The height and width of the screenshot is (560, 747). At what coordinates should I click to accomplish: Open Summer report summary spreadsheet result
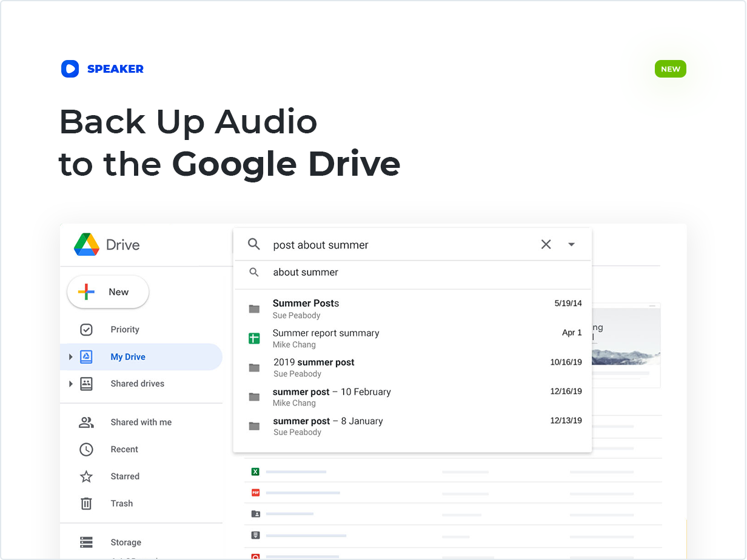(412, 338)
